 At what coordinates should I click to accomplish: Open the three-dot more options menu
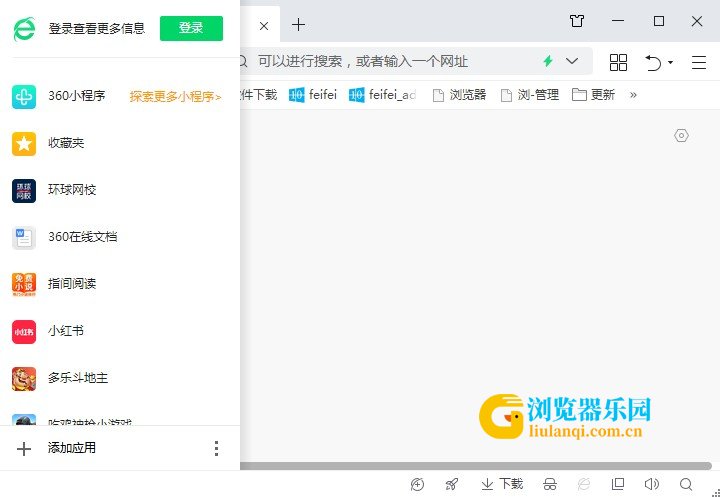click(x=216, y=448)
